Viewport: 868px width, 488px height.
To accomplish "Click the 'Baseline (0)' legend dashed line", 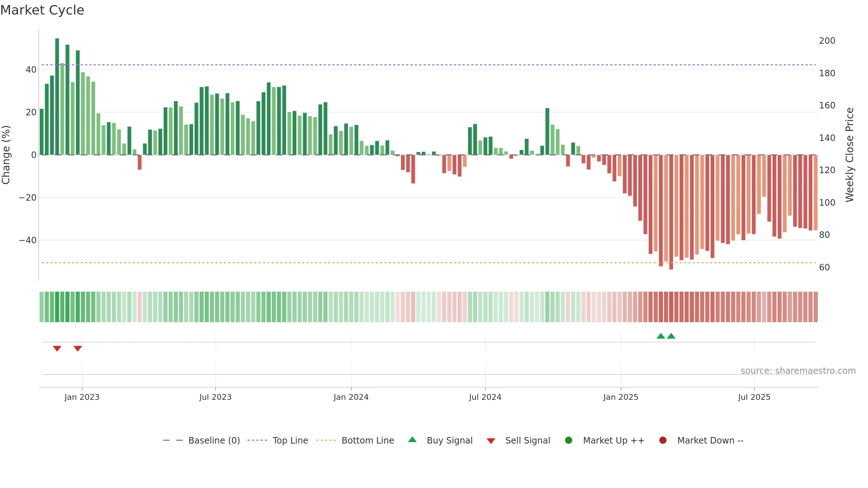I will (173, 440).
